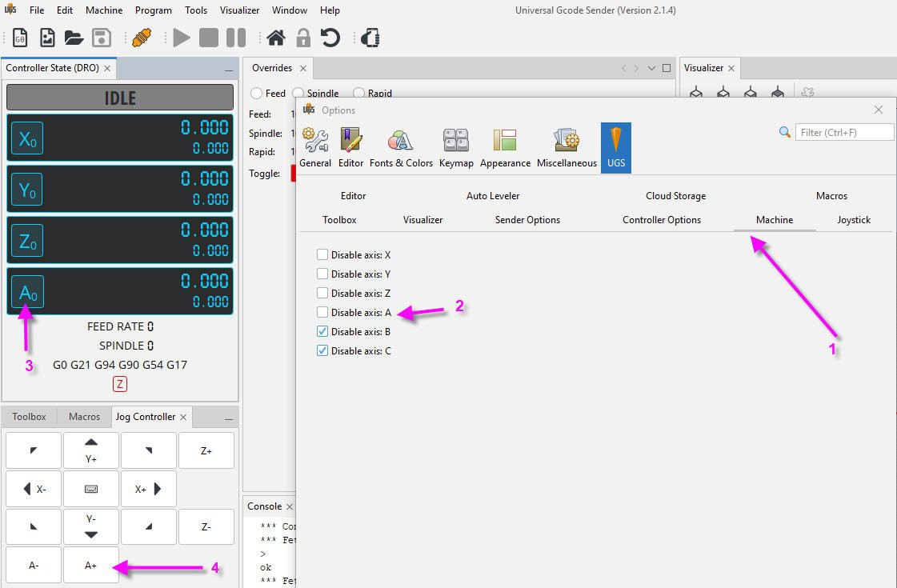
Task: Open Appearance options category
Action: [505, 147]
